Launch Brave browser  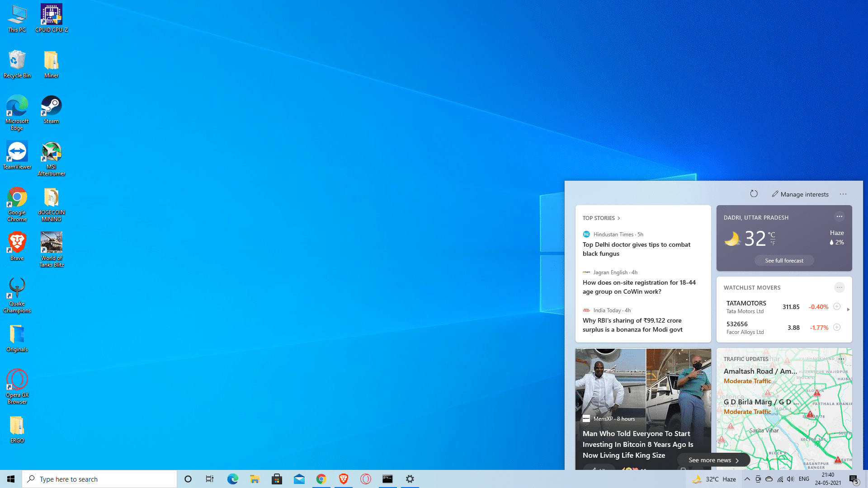17,243
